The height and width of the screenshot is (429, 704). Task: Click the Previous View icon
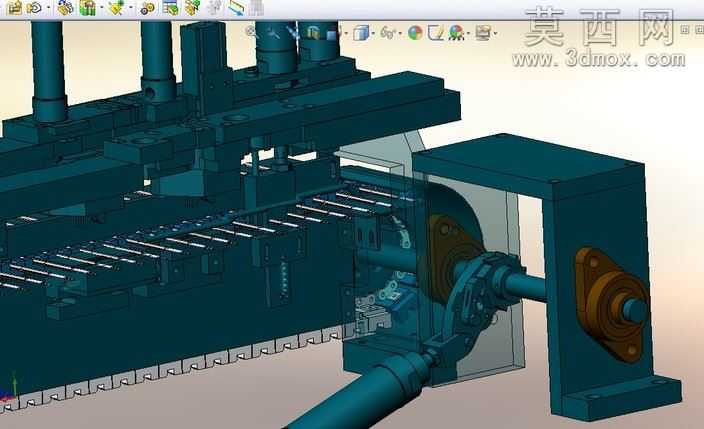[x=293, y=32]
